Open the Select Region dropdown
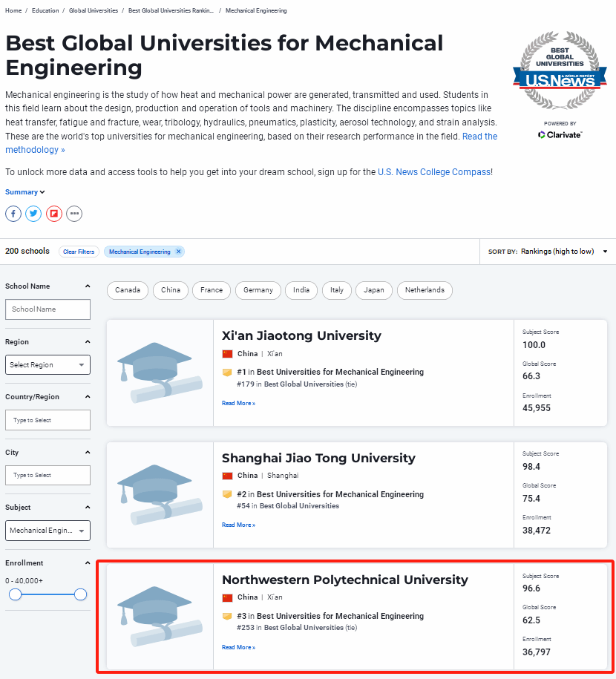 [x=47, y=364]
